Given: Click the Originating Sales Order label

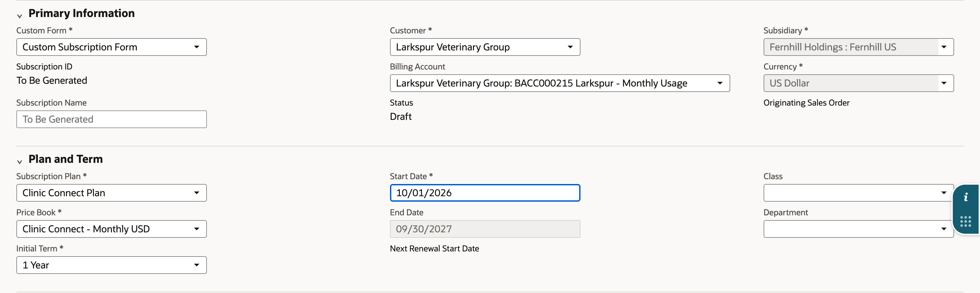Looking at the screenshot, I should click(x=806, y=103).
